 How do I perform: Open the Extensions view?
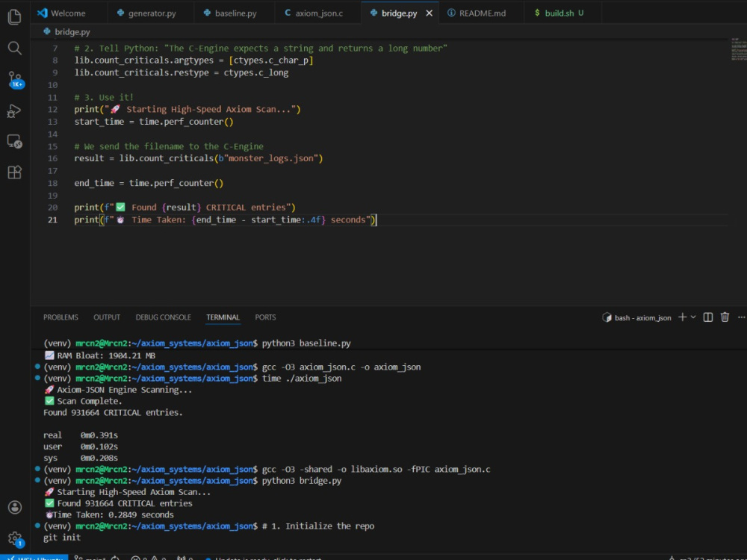click(15, 172)
